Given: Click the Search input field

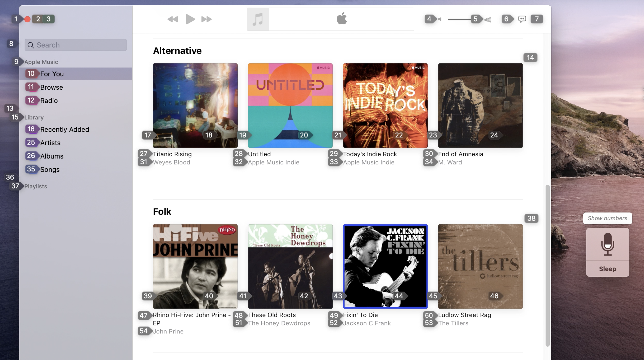Looking at the screenshot, I should pos(76,45).
